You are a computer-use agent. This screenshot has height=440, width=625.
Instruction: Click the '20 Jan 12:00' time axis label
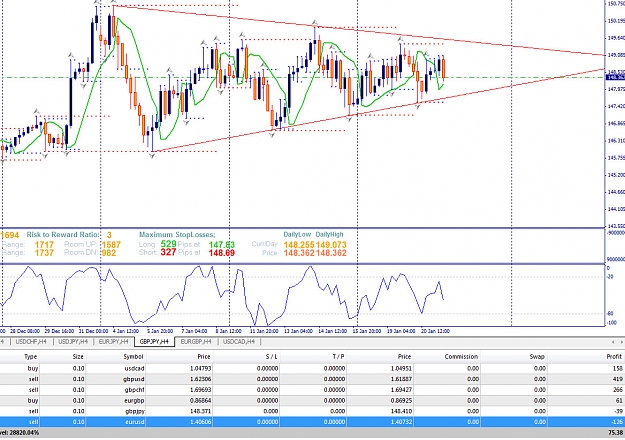[435, 331]
